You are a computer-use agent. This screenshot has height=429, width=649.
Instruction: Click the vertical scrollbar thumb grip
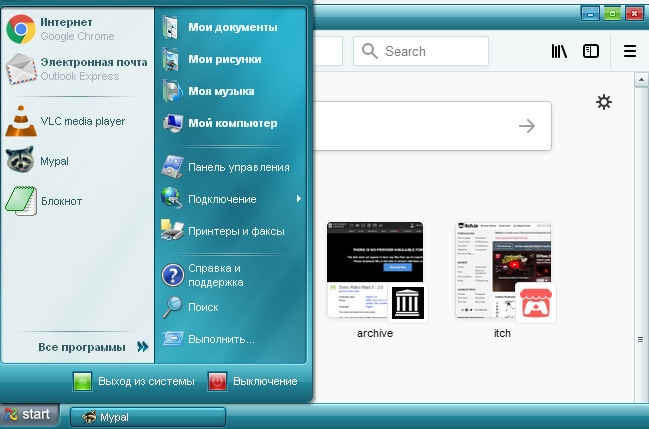coord(641,340)
